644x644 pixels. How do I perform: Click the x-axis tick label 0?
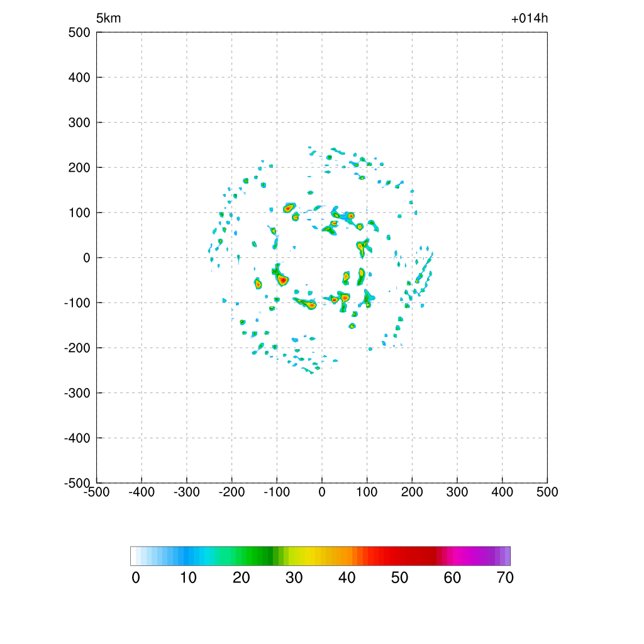pos(322,492)
